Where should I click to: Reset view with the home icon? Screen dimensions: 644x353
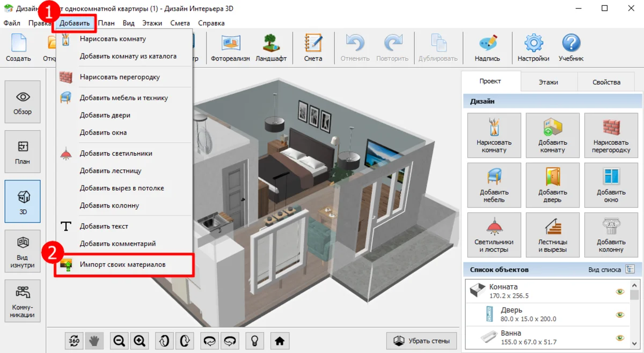point(279,340)
